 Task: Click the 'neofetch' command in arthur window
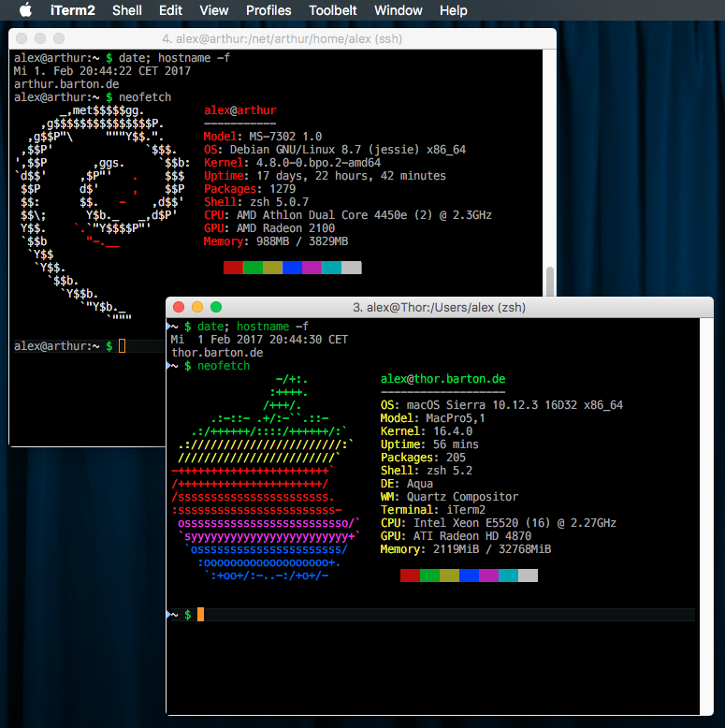click(x=145, y=97)
